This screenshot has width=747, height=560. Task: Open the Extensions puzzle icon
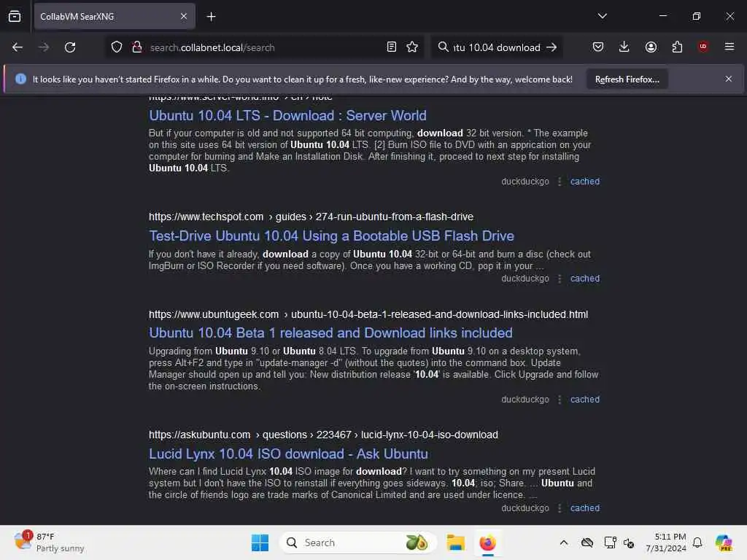[x=677, y=47]
